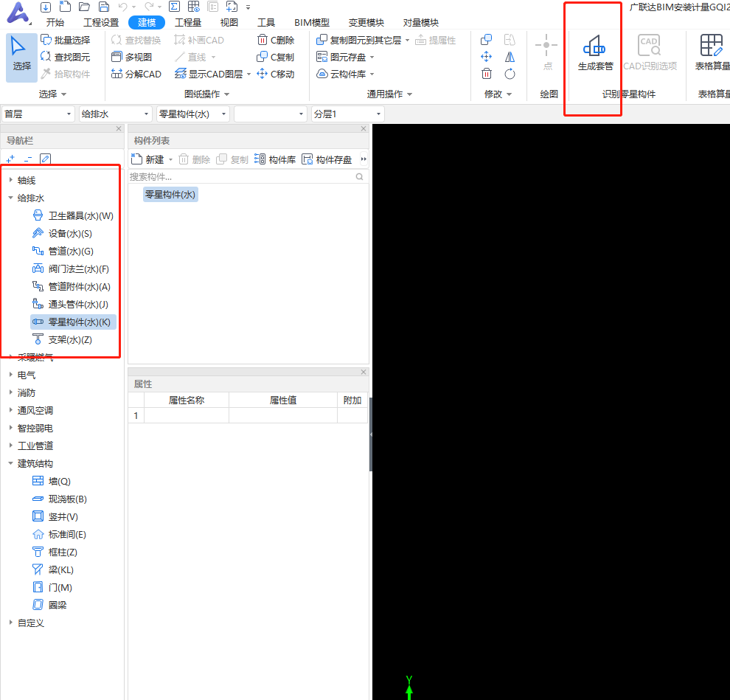
Task: Click the copy icon in 修改 group
Action: (x=486, y=40)
